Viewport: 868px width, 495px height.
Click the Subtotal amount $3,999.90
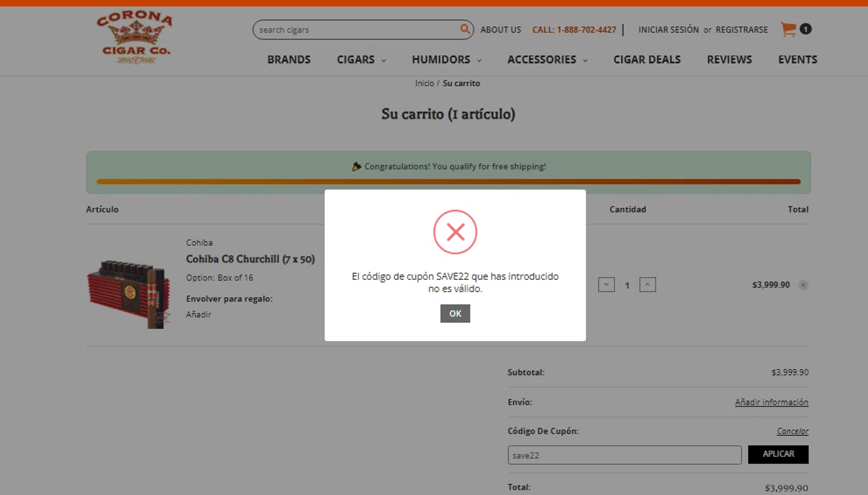coord(790,372)
